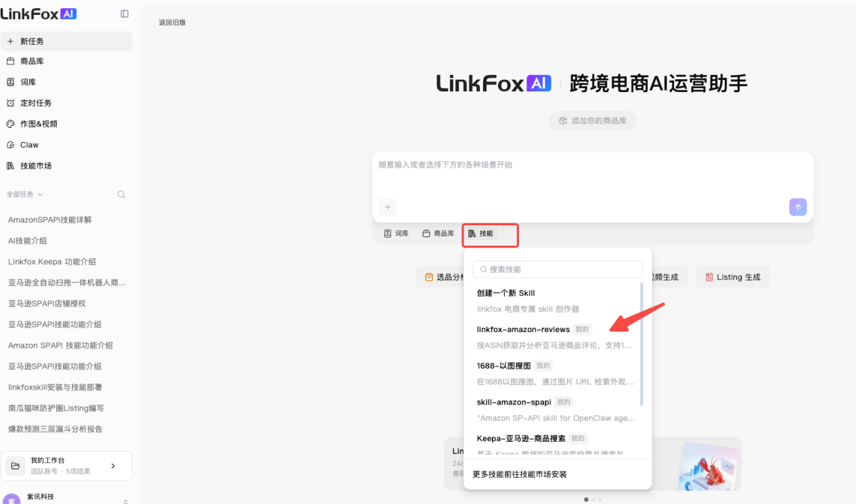The image size is (856, 504).
Task: Click the 定时任务 alarm clock icon
Action: tap(10, 104)
